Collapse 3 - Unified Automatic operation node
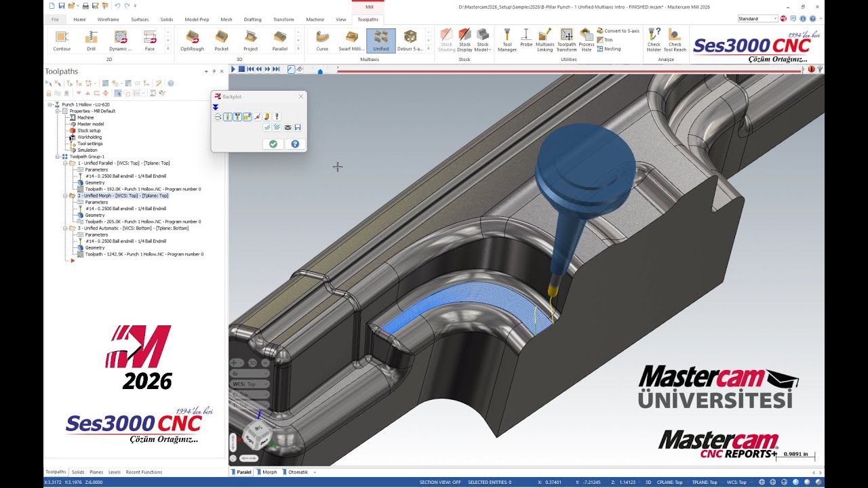Image resolution: width=868 pixels, height=488 pixels. [x=66, y=228]
